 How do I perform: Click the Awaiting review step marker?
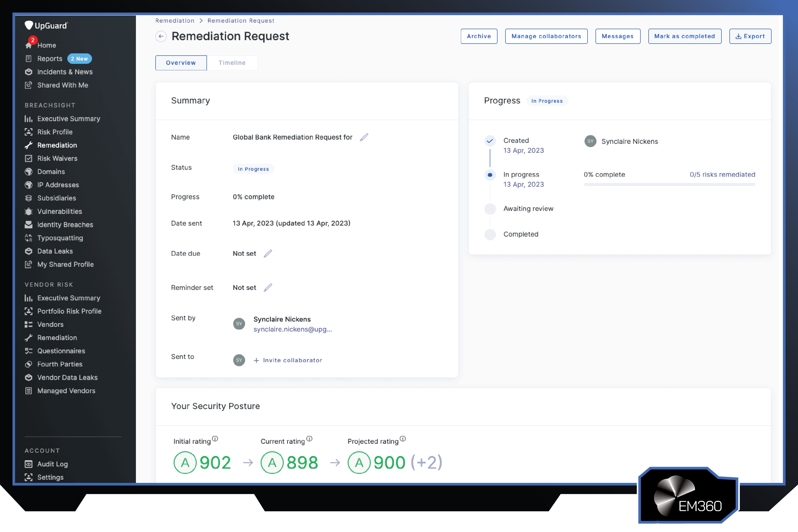(x=490, y=209)
